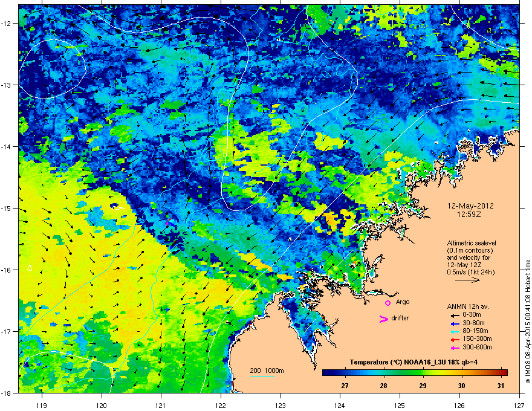The image size is (532, 411).
Task: Click the small white triangle marker near 16°S
Action: 30,267
